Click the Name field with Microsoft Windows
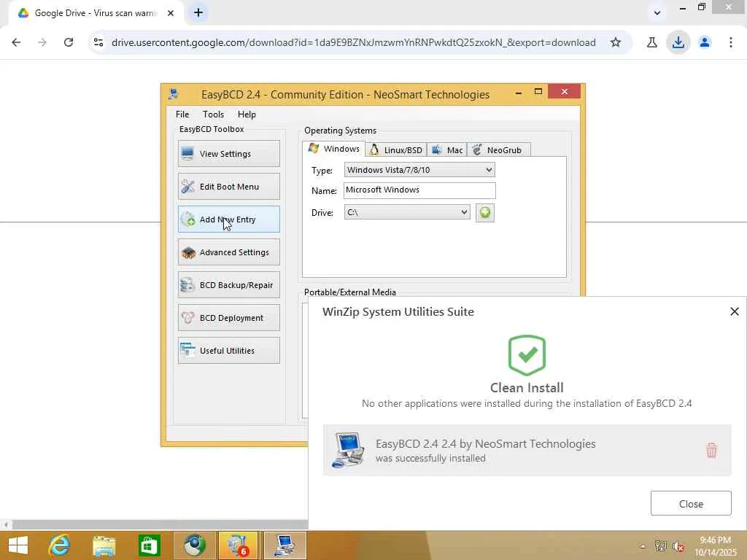Image resolution: width=747 pixels, height=560 pixels. (419, 190)
